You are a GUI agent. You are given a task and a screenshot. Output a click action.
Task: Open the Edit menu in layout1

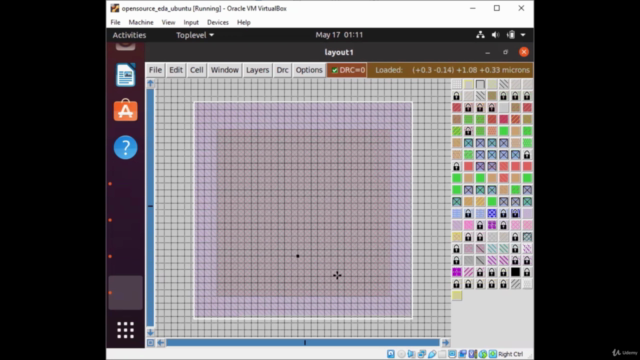tap(176, 70)
